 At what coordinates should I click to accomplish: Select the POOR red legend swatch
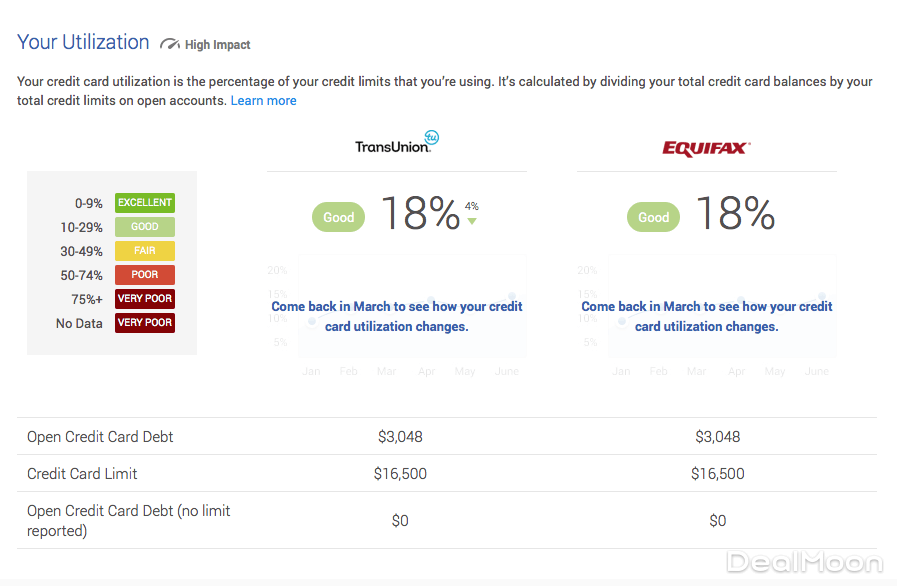[145, 275]
